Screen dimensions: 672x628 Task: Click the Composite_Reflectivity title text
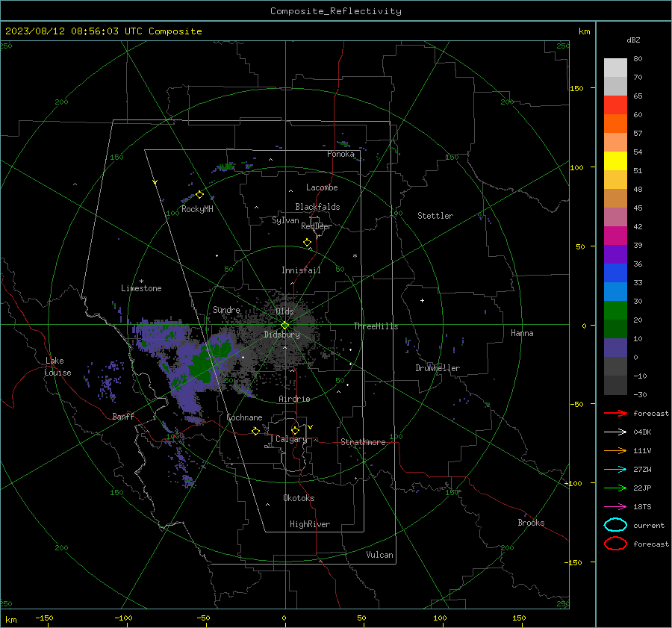335,11
